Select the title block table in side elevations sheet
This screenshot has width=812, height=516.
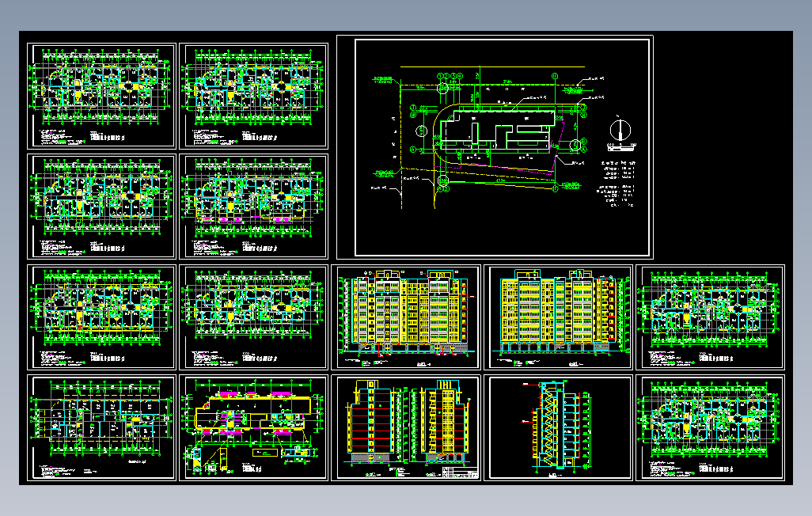[460, 472]
